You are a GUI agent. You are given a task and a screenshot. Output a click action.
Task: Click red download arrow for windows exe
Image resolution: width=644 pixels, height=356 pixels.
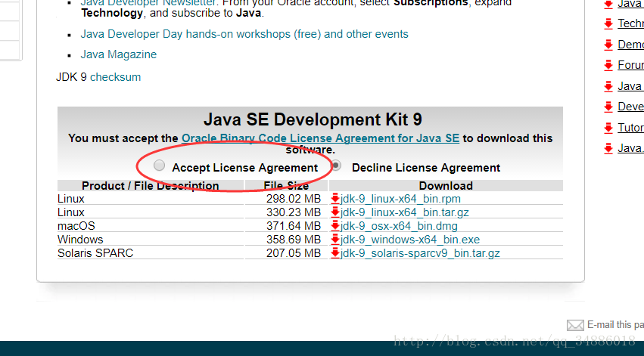335,239
